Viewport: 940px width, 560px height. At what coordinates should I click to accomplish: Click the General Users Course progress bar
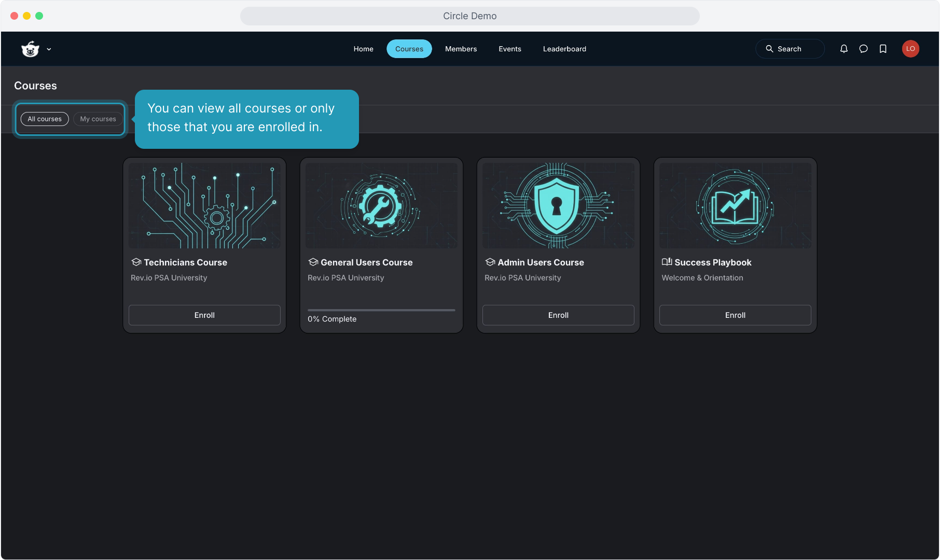tap(381, 310)
